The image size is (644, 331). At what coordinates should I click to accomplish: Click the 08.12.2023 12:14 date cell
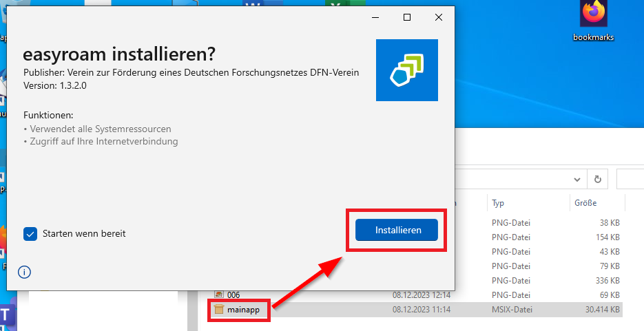coord(422,295)
